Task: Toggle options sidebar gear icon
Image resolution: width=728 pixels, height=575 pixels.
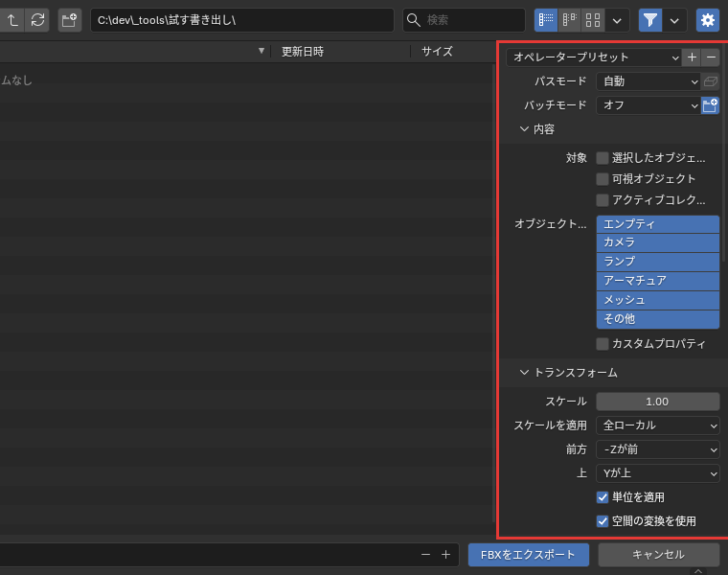Action: (708, 20)
